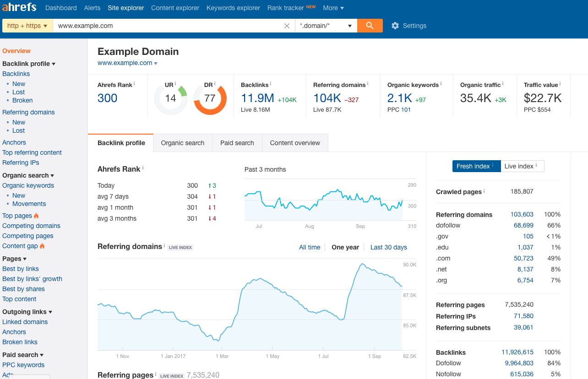
Task: Collapse the Backlink profile sidebar section
Action: [54, 64]
